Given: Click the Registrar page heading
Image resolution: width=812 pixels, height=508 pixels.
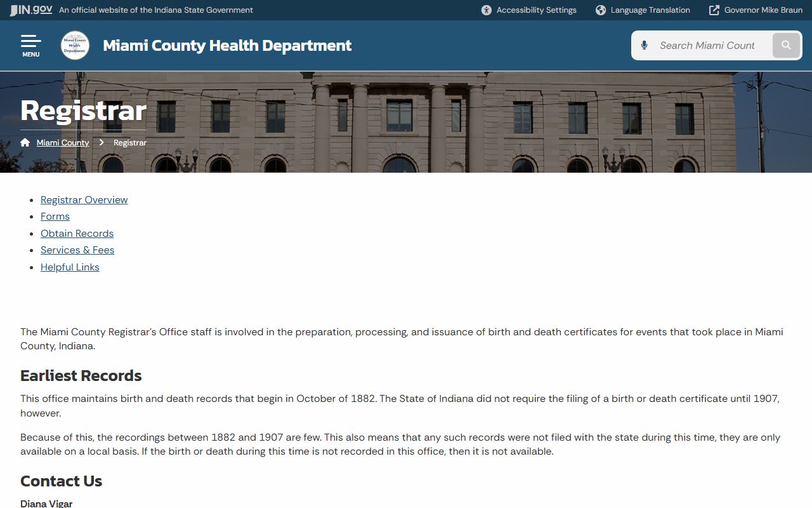Looking at the screenshot, I should point(83,110).
